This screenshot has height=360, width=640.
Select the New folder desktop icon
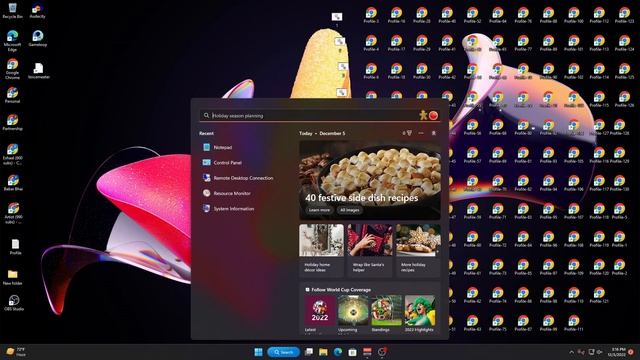13,277
